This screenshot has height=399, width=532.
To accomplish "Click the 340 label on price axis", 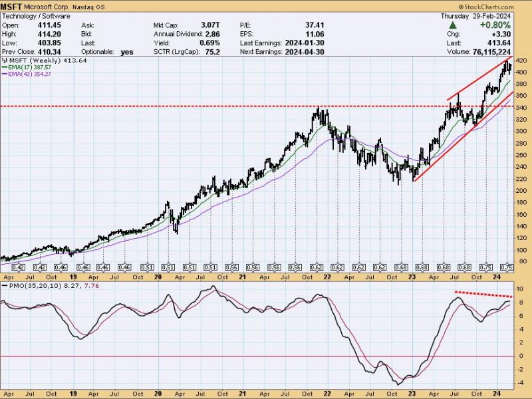I will click(522, 108).
